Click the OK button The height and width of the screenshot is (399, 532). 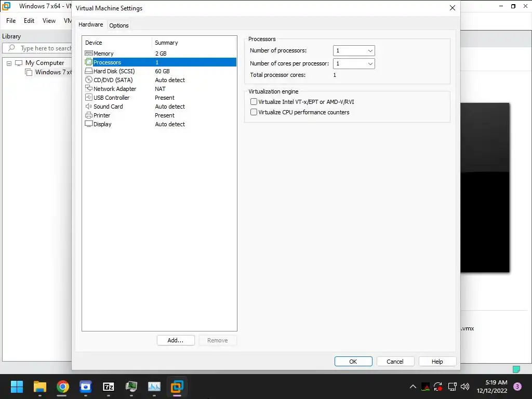coord(353,362)
